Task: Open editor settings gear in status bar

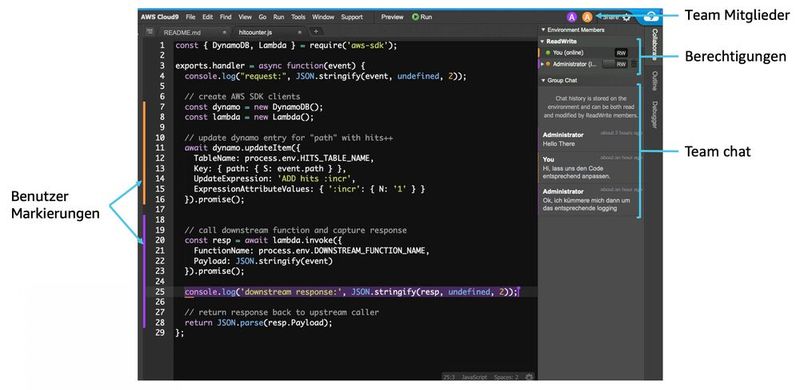Action: pos(529,377)
